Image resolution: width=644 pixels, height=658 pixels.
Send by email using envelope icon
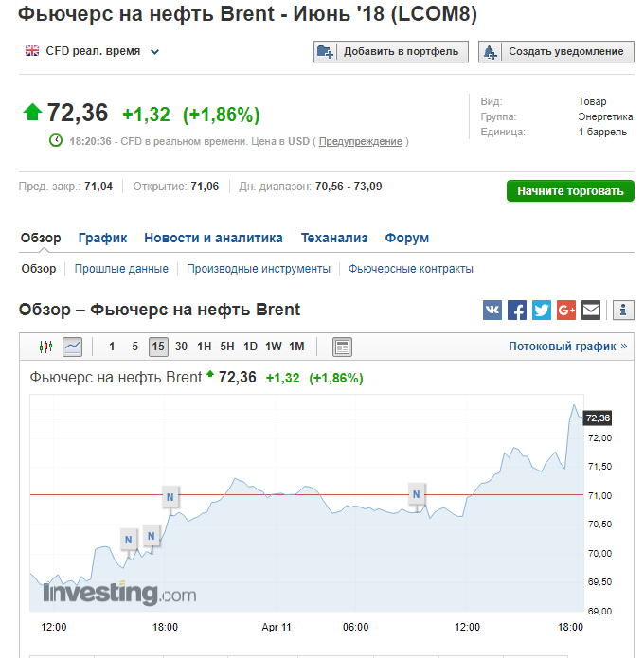tap(591, 310)
